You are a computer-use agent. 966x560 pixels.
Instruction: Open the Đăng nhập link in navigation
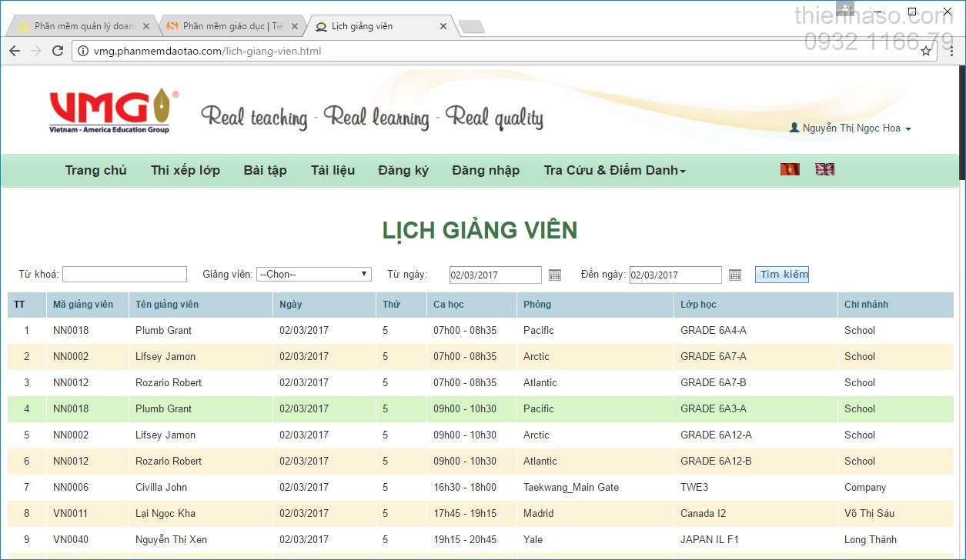pyautogui.click(x=486, y=170)
